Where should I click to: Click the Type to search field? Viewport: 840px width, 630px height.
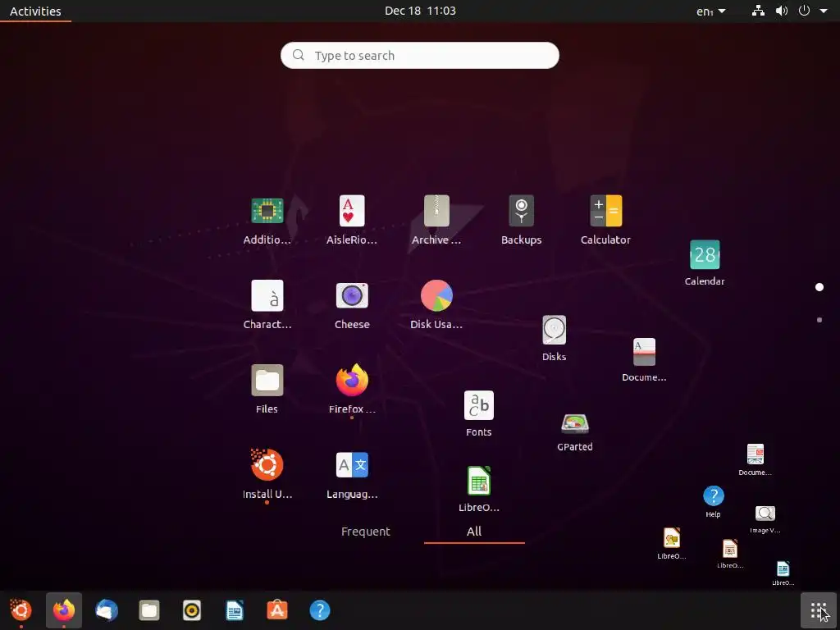click(419, 55)
